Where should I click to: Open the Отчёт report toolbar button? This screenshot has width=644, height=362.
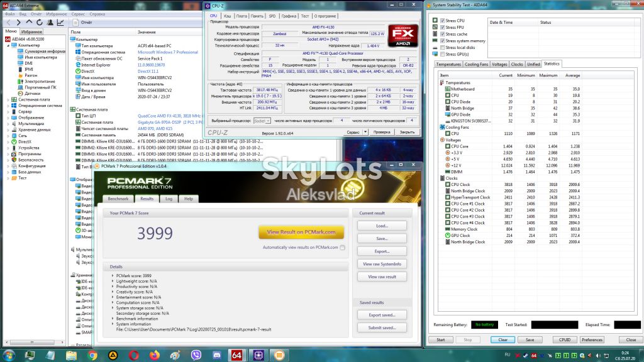click(82, 23)
